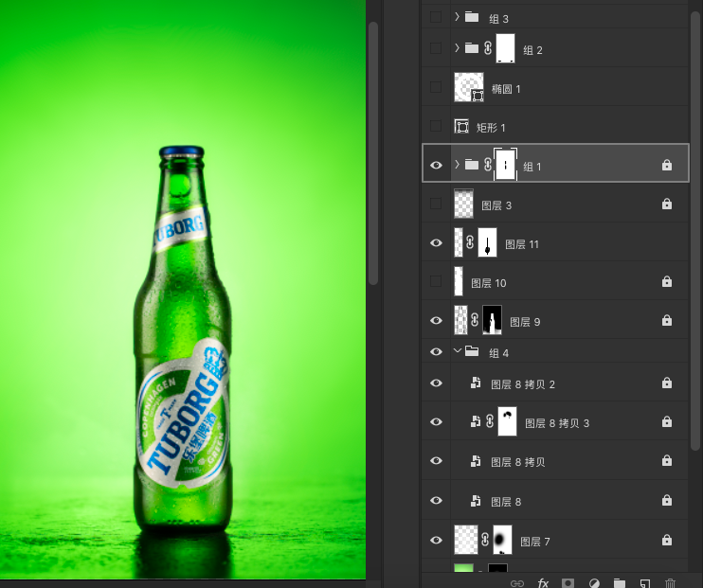
Task: Show the hidden 矩形 1 layer
Action: tap(435, 126)
